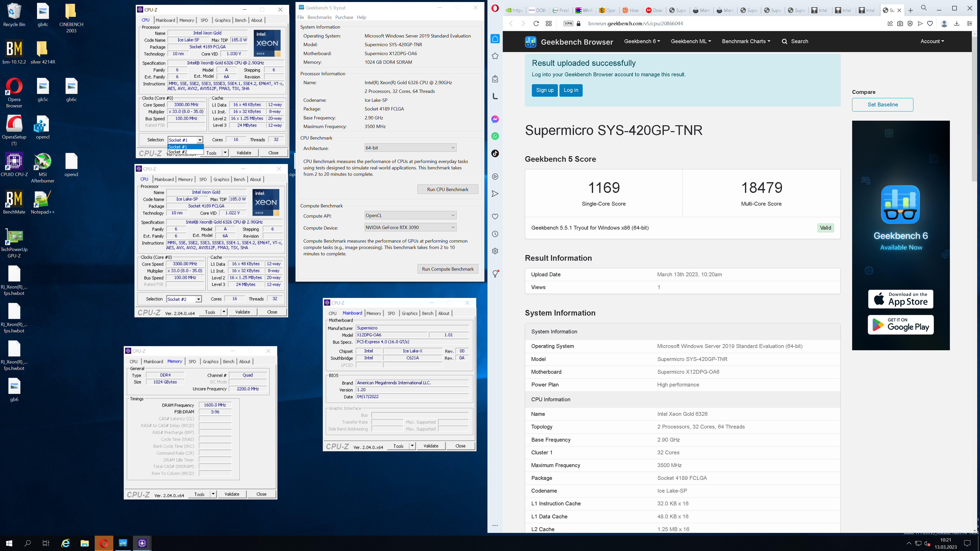Image resolution: width=980 pixels, height=551 pixels.
Task: Switch to Mainboard tab in top CPU-Z window
Action: tap(165, 20)
